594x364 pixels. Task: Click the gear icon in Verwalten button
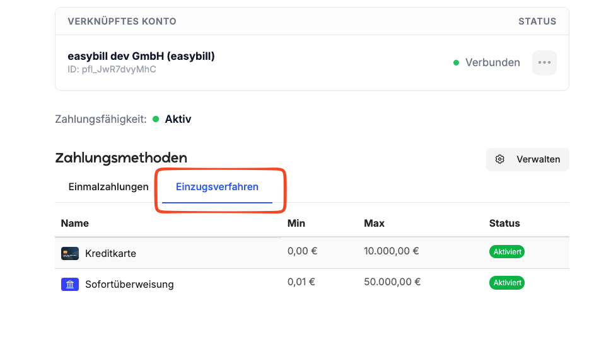point(499,159)
